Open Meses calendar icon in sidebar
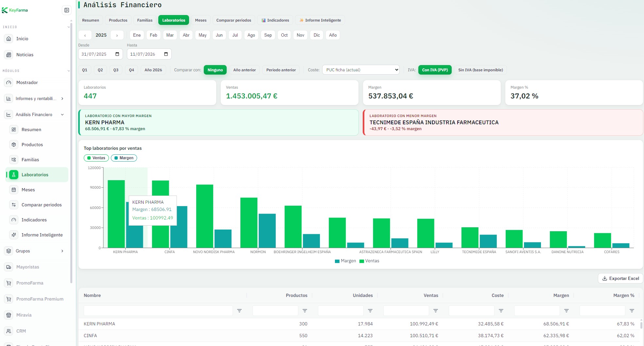644x346 pixels. coord(14,190)
